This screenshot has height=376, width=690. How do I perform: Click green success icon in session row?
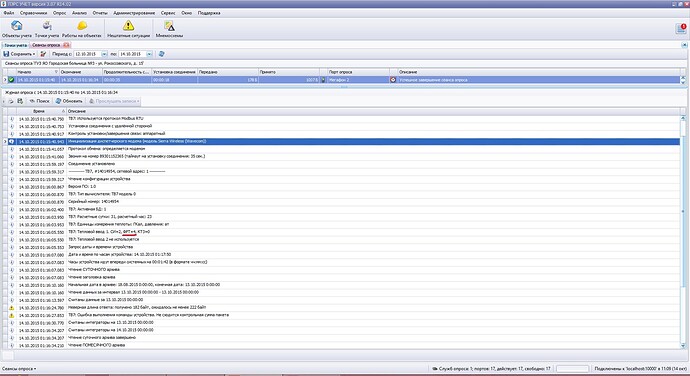click(x=11, y=80)
